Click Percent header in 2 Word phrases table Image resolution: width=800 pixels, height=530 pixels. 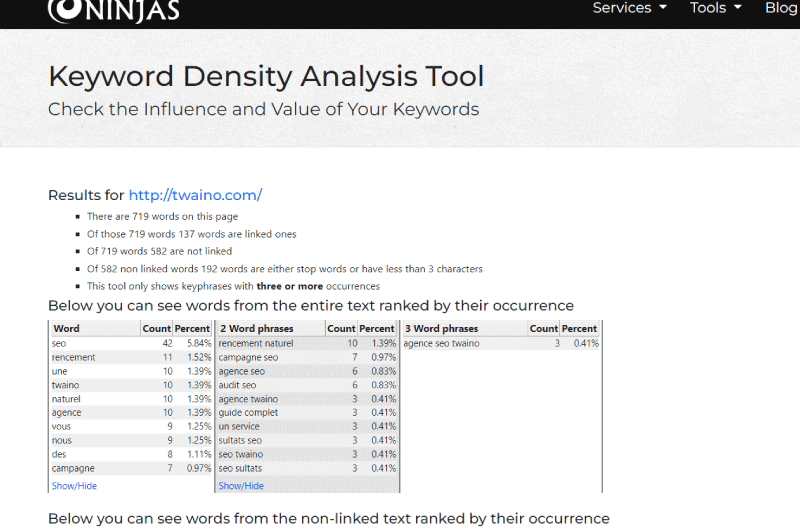[x=377, y=329]
